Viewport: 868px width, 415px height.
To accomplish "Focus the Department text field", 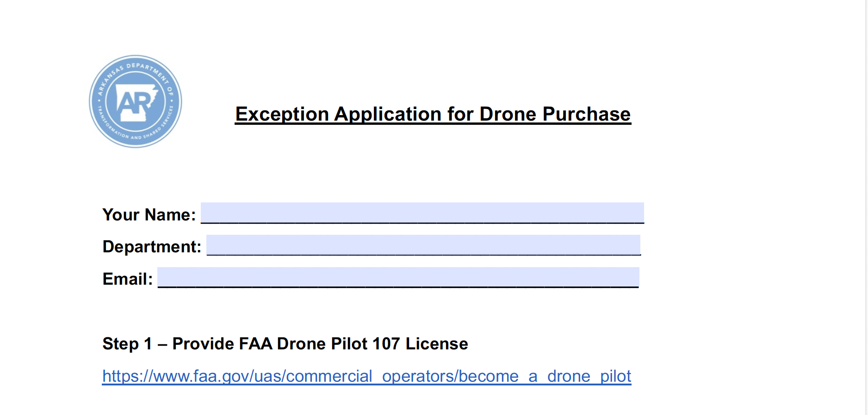I will [423, 245].
